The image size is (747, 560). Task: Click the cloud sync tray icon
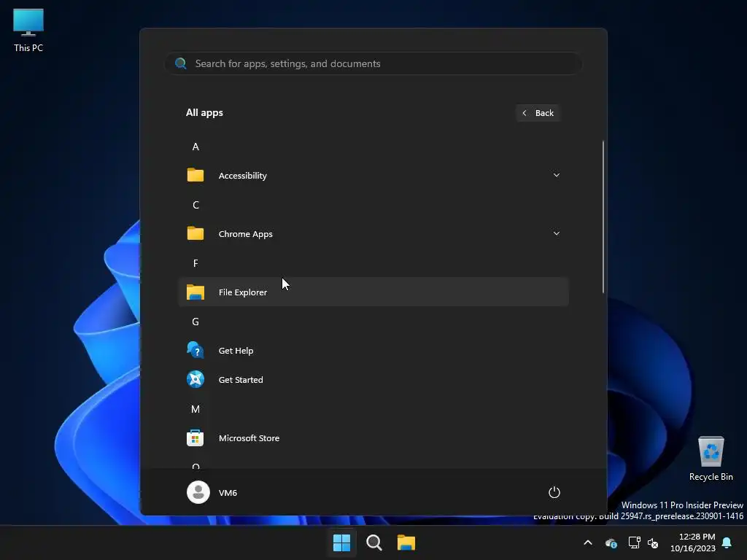tap(611, 542)
